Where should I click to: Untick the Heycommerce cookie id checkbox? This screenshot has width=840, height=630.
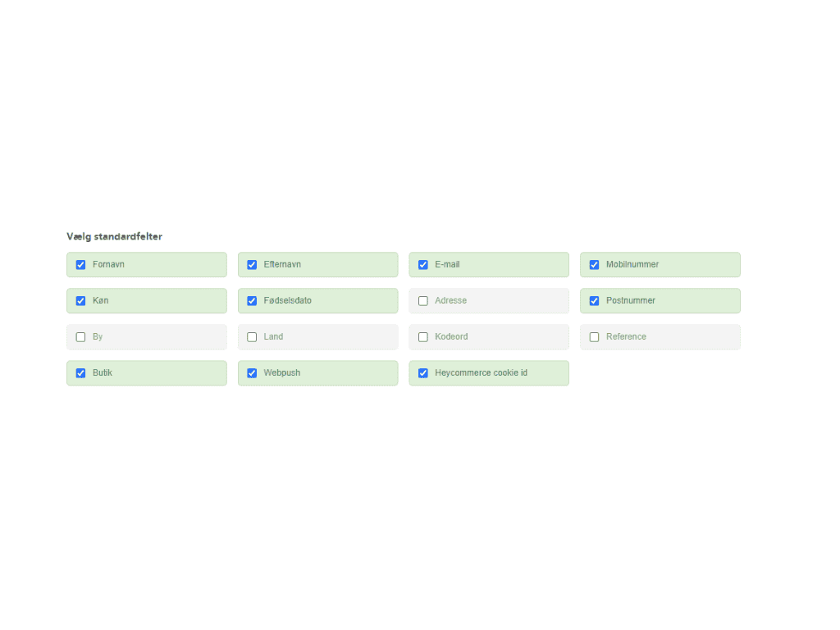[x=423, y=373]
